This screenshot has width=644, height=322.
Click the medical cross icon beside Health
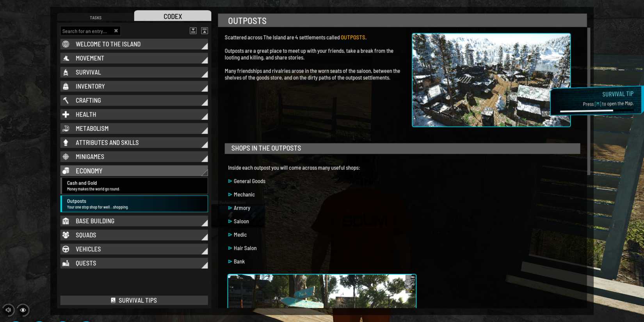click(x=66, y=114)
